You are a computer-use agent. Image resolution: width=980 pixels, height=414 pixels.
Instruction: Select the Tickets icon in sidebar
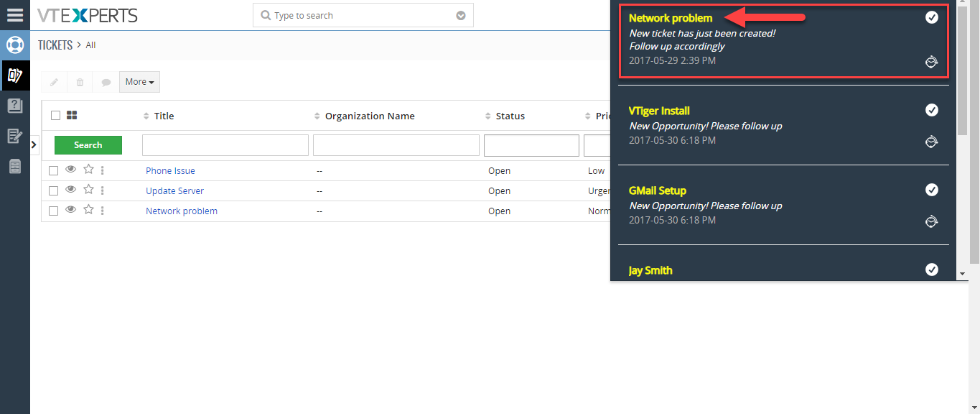tap(15, 75)
